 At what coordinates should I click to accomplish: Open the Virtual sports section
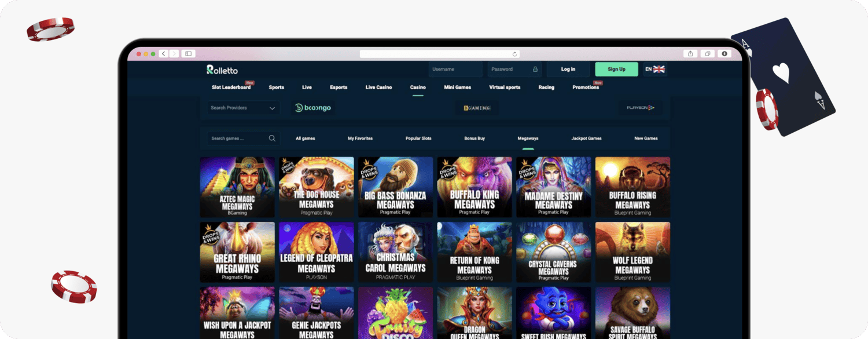pyautogui.click(x=505, y=88)
